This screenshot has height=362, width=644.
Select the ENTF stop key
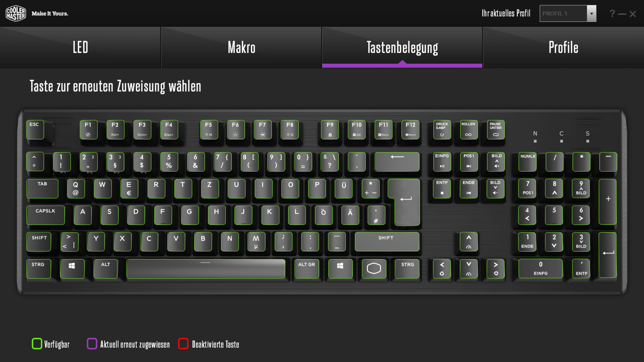(442, 189)
